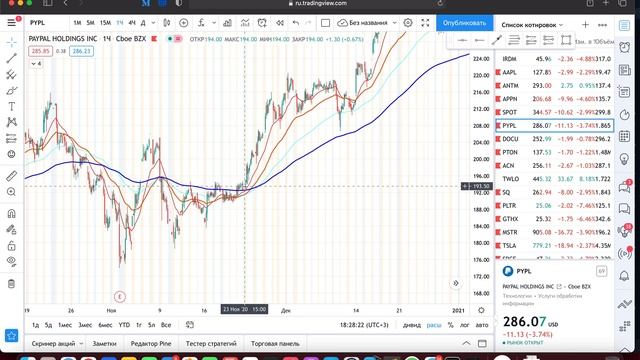Switch to 5M timeframe
The height and width of the screenshot is (360, 640).
click(x=91, y=23)
